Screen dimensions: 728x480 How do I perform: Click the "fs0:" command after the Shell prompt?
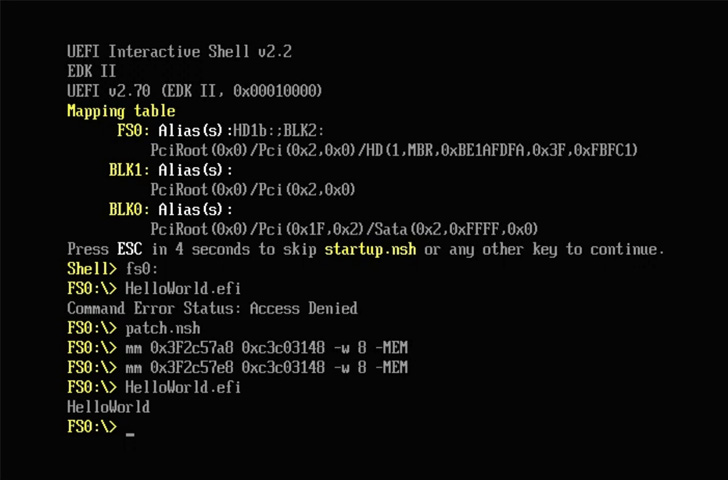[x=142, y=269]
